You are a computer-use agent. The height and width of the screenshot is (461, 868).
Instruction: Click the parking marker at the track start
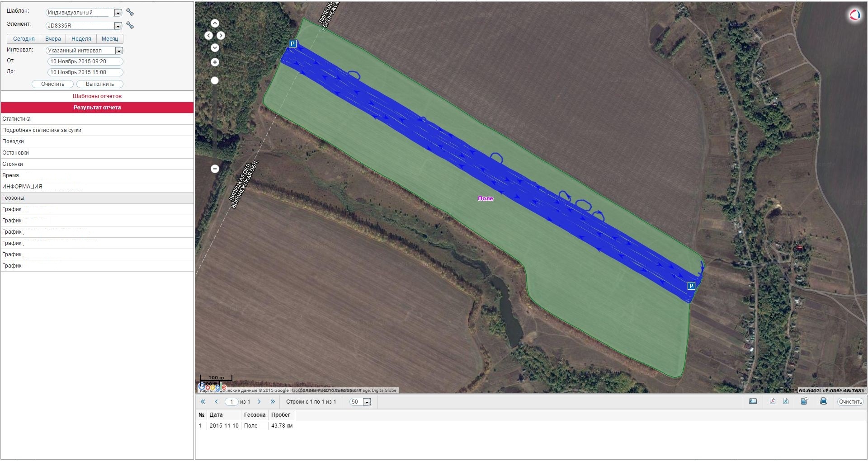(292, 44)
